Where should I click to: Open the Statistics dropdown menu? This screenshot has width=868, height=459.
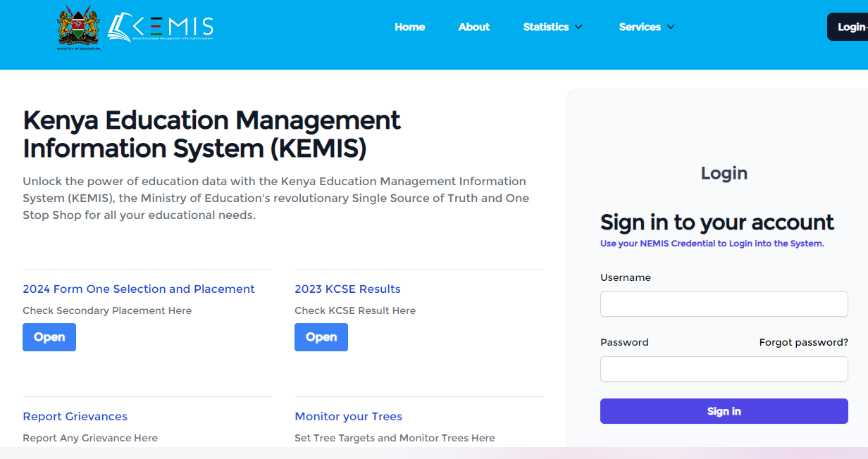pos(546,27)
